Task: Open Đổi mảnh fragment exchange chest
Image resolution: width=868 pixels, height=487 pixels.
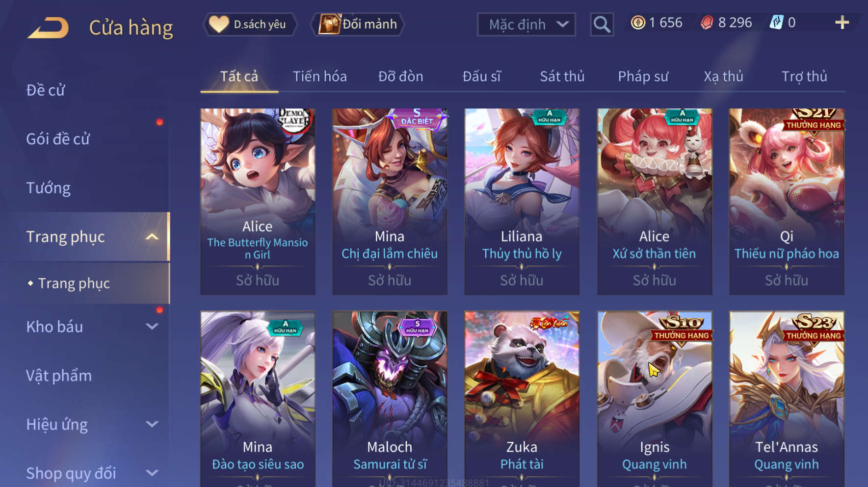Action: 358,24
